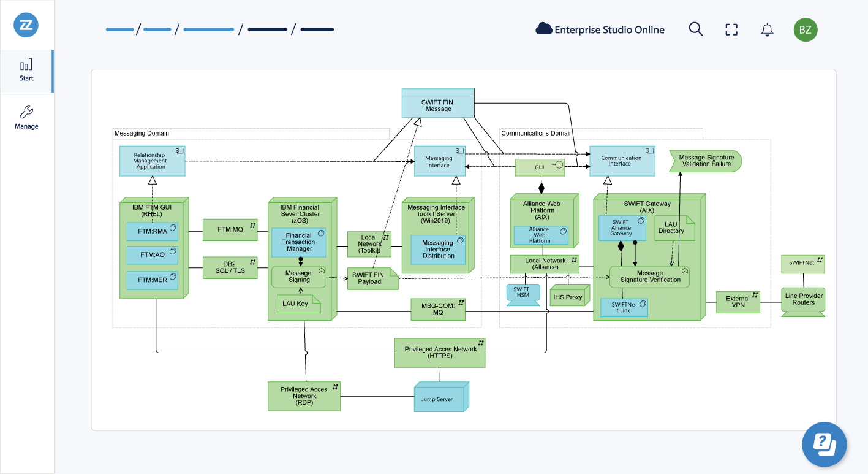868x474 pixels.
Task: Click the Message Signing function element
Action: (x=298, y=277)
